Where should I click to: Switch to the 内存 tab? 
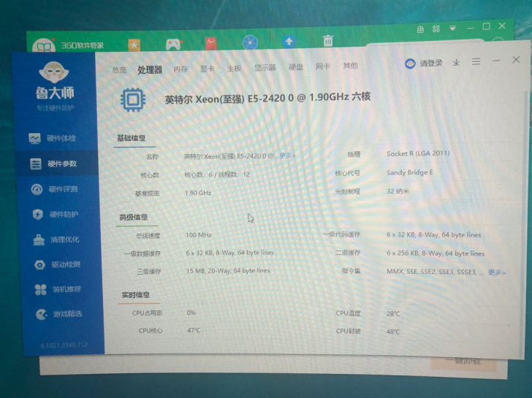[x=180, y=69]
